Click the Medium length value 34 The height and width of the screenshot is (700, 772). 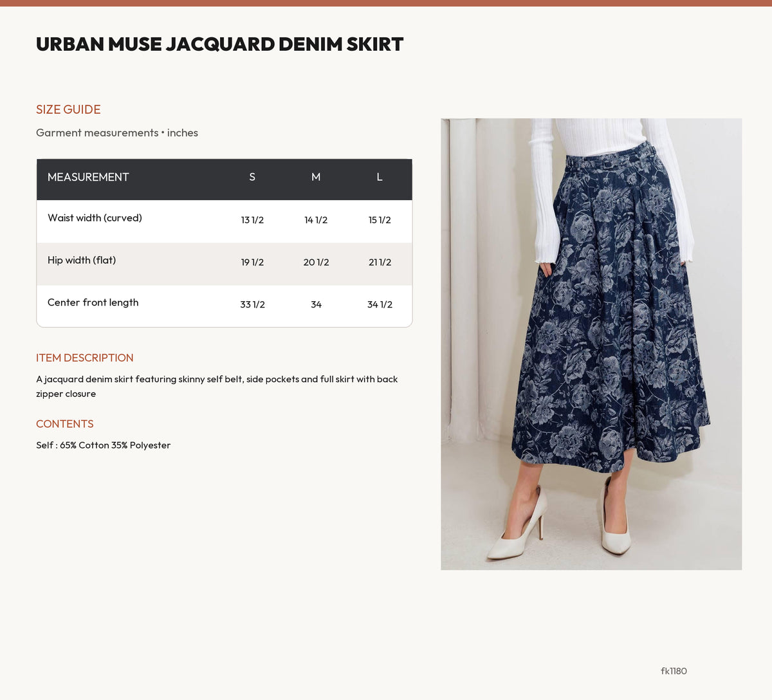click(316, 304)
